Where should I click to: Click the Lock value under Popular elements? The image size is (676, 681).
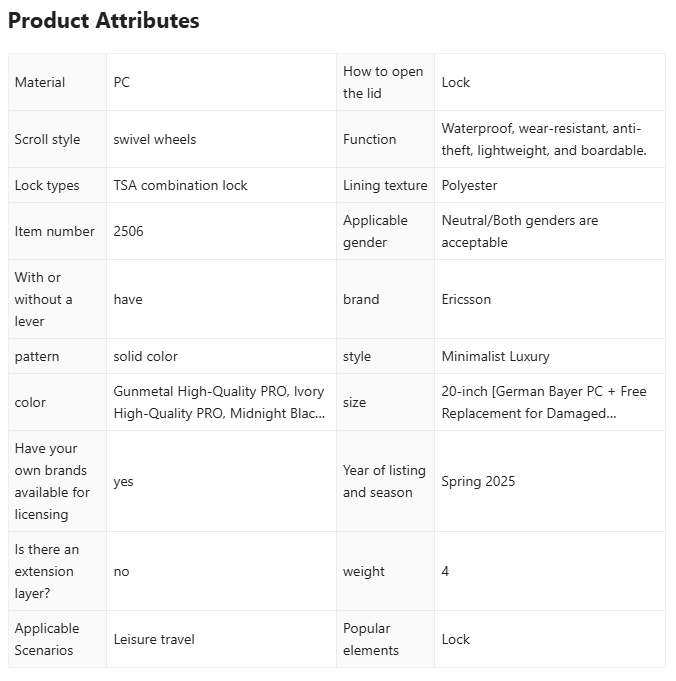(x=456, y=639)
